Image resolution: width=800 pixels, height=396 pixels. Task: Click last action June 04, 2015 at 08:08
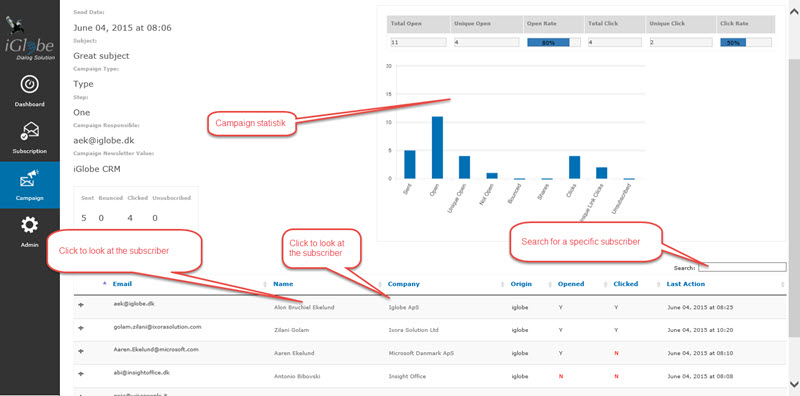[700, 377]
